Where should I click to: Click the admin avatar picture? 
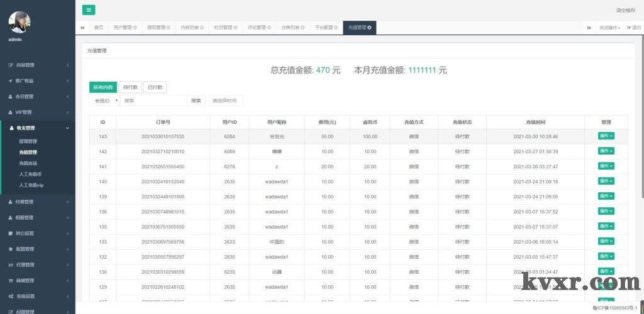[19, 23]
